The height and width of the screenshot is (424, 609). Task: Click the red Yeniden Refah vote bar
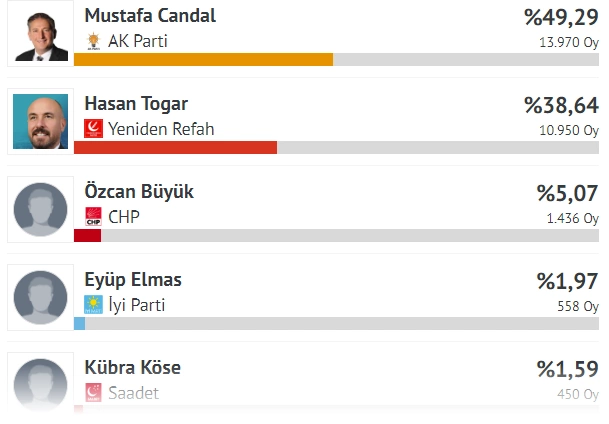175,147
